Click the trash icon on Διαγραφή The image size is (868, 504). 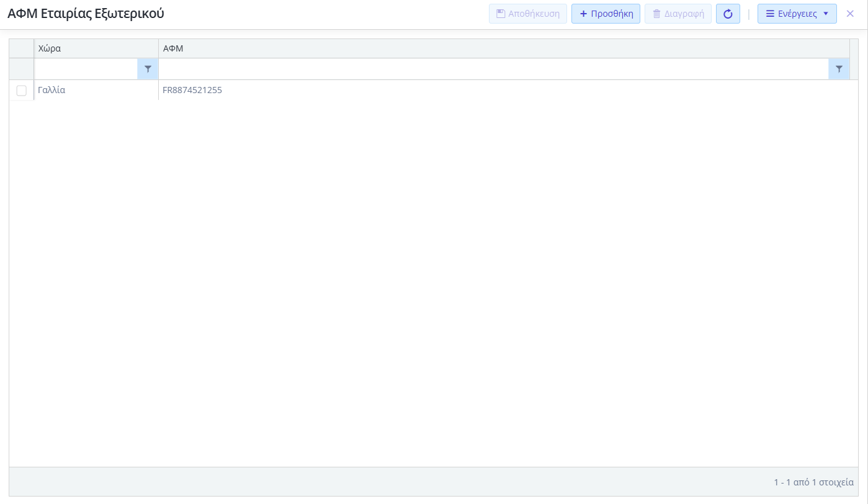click(x=656, y=14)
